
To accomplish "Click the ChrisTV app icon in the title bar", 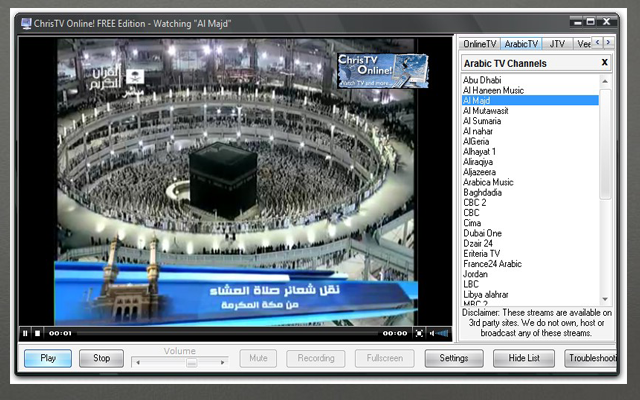I will [26, 24].
